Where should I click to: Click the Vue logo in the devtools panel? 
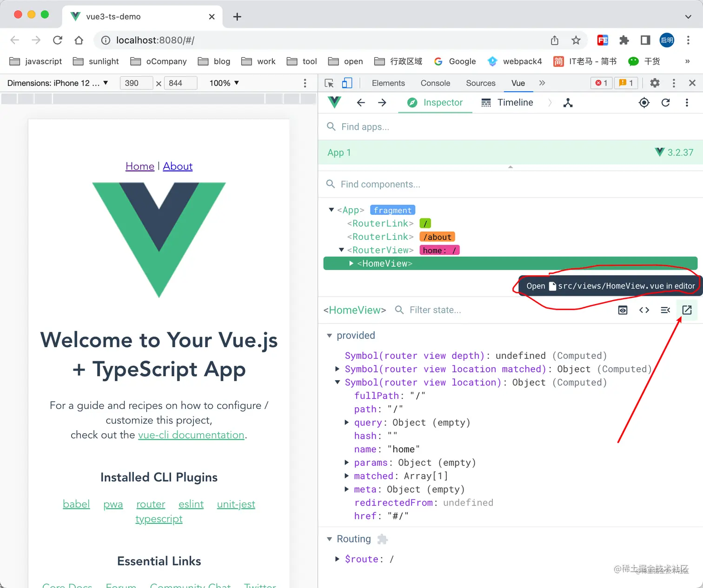334,102
